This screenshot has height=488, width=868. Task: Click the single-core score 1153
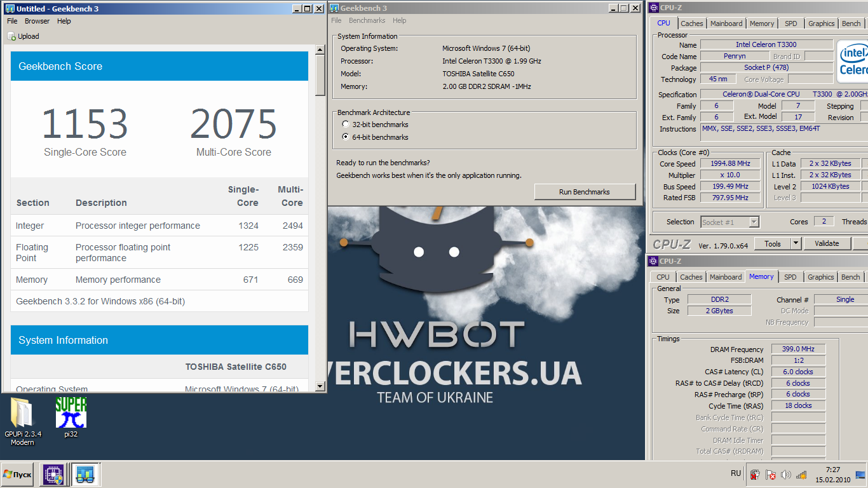(85, 124)
